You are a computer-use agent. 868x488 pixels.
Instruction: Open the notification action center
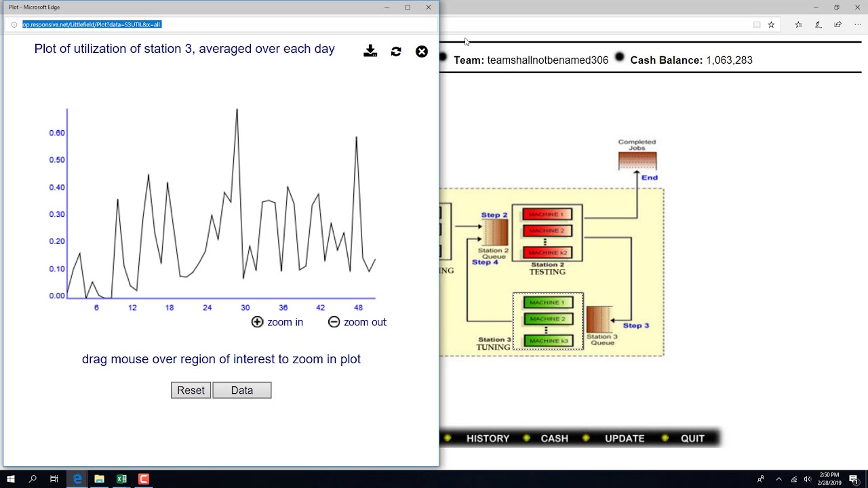pos(854,479)
